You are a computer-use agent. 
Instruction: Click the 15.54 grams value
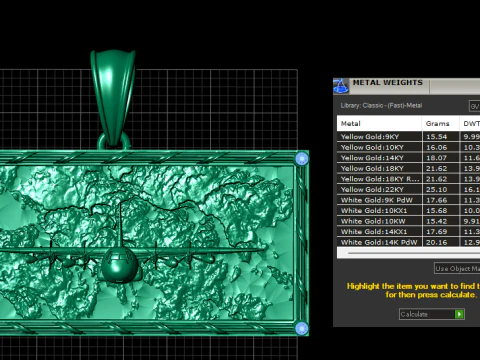tap(436, 137)
